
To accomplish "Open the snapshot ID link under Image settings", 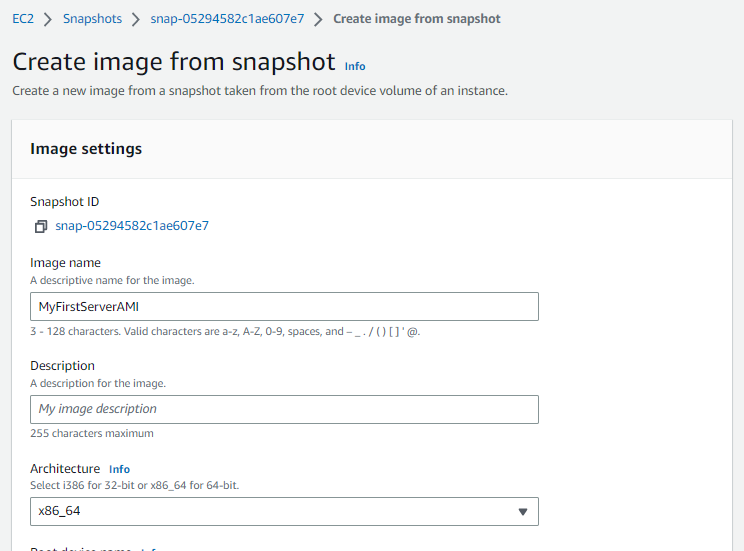I will [132, 226].
